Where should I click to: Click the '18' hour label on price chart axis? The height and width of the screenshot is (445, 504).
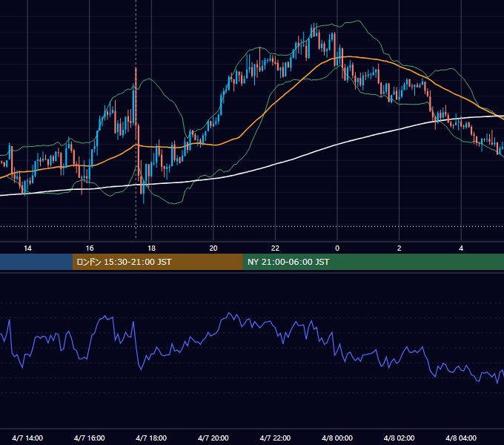(x=151, y=248)
